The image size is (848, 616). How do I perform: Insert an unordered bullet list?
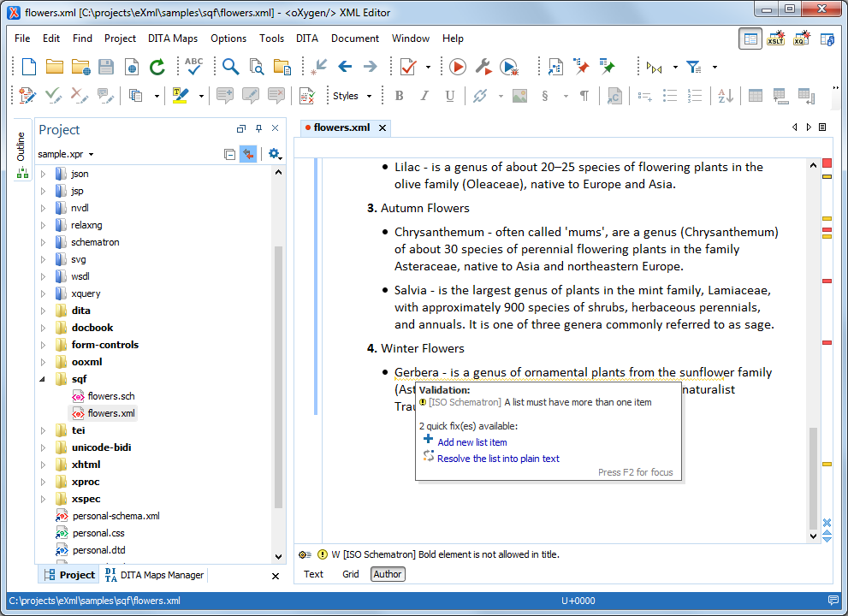coord(670,96)
